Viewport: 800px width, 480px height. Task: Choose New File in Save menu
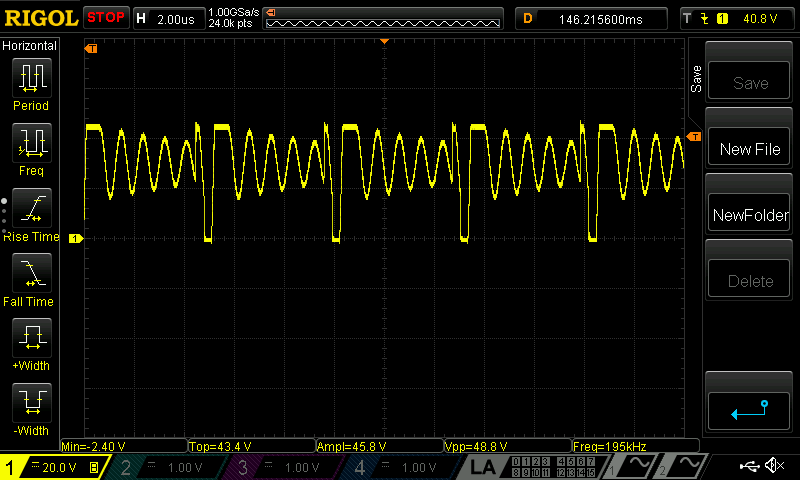pyautogui.click(x=749, y=147)
